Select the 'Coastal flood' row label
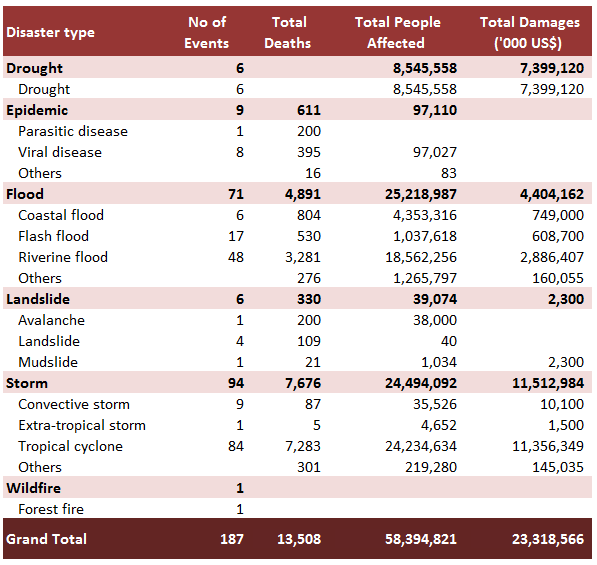 click(x=61, y=215)
